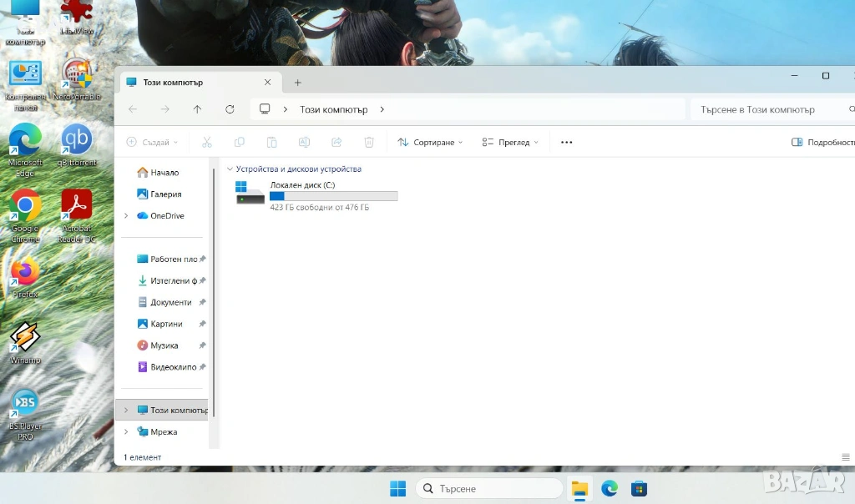
Task: Add a new tab in File Explorer
Action: coord(297,83)
